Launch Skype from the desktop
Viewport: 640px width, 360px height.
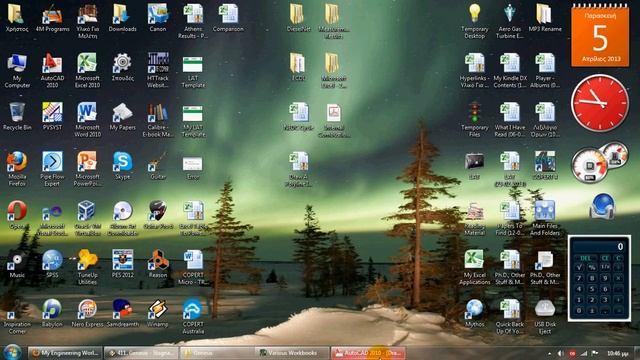(122, 165)
